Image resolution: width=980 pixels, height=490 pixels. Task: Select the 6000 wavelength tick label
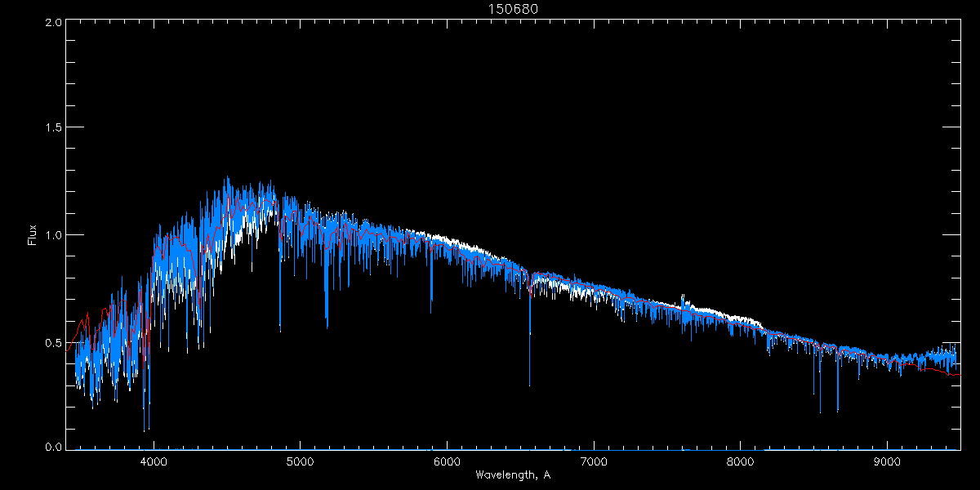447,461
